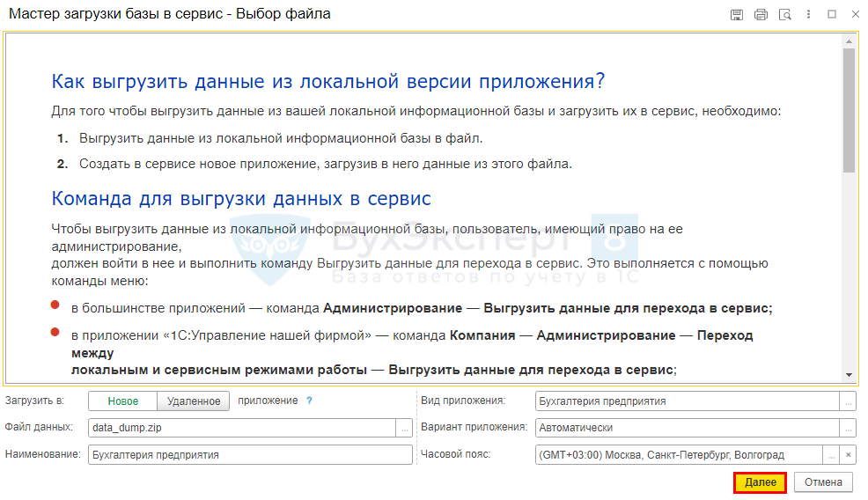Open print preview with magnifier icon

[784, 15]
